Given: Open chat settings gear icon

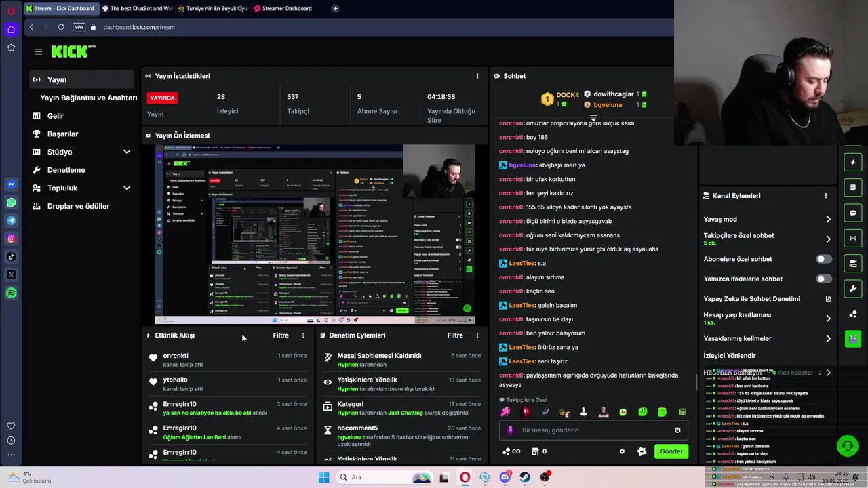Looking at the screenshot, I should click(622, 451).
